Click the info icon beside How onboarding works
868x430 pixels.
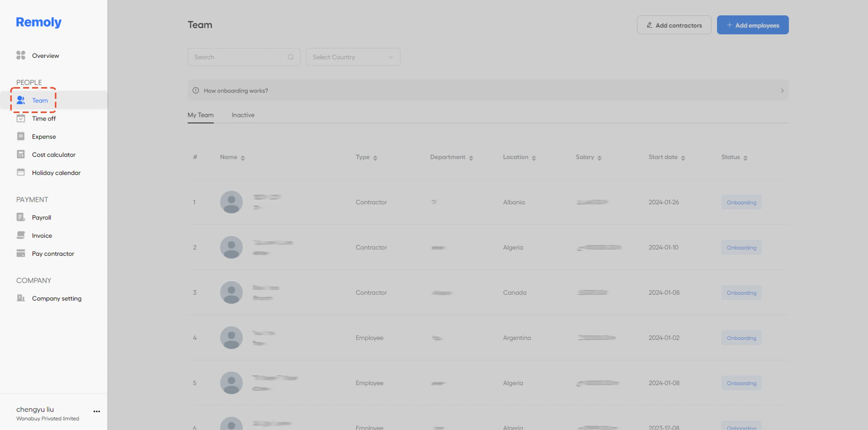(196, 90)
